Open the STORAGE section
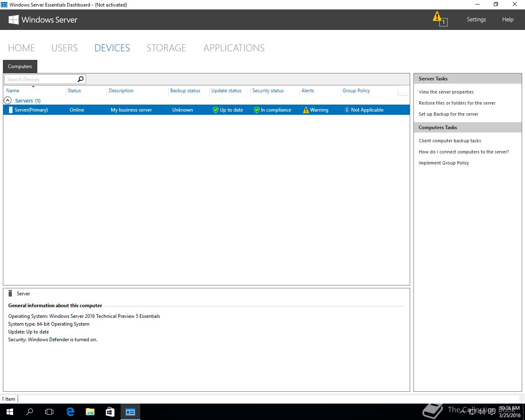 (x=166, y=48)
